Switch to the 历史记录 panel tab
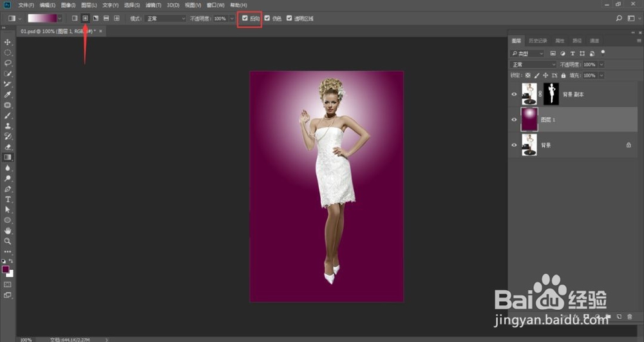The height and width of the screenshot is (342, 644). 537,41
